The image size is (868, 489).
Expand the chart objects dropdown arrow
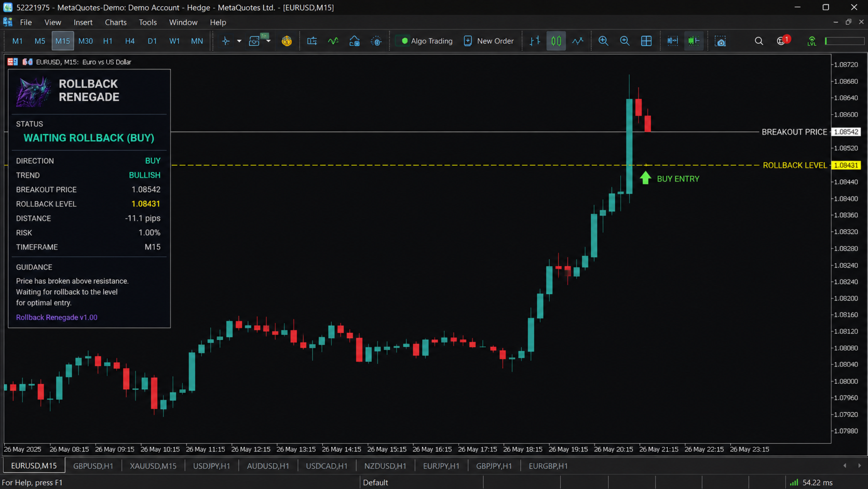pos(268,41)
